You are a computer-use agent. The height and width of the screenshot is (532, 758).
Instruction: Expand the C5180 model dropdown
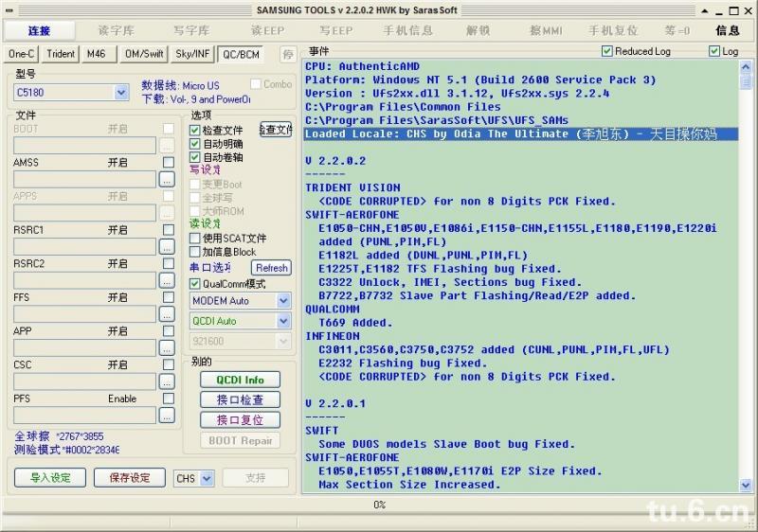(x=121, y=93)
